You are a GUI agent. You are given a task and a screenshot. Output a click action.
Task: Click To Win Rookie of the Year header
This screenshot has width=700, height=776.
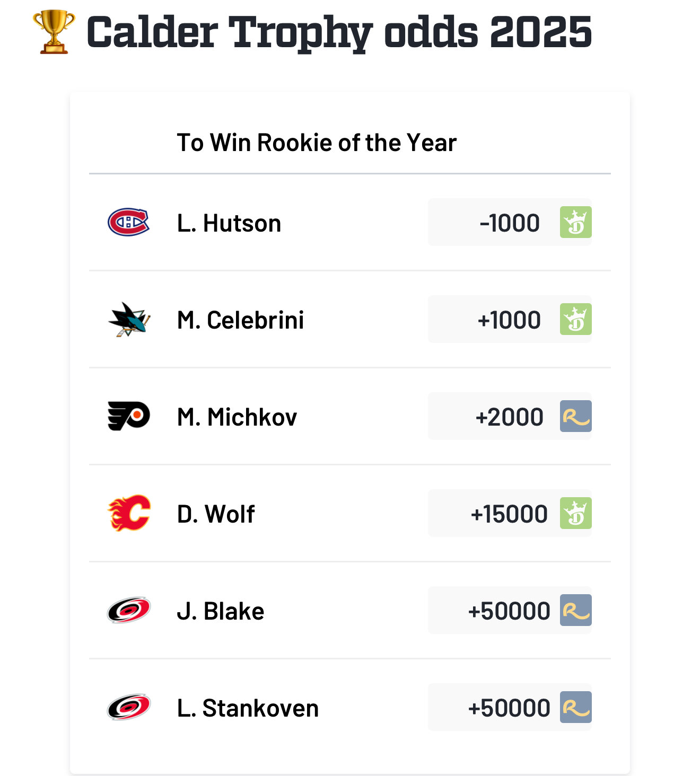(x=317, y=143)
